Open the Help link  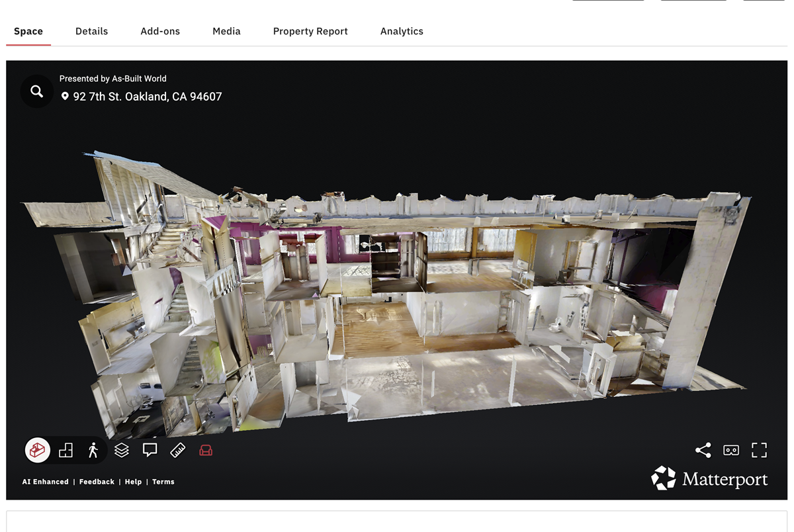(133, 482)
